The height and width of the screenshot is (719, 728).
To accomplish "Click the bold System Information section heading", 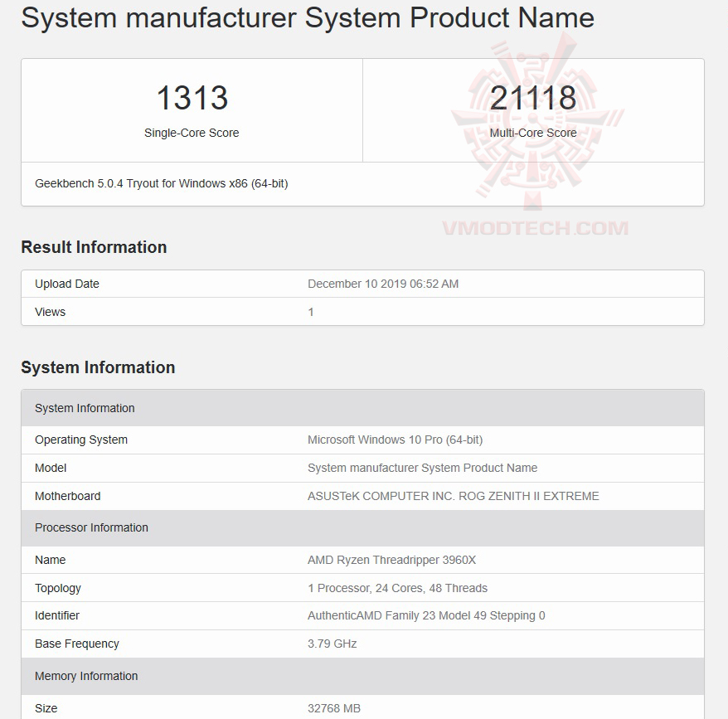I will 98,367.
